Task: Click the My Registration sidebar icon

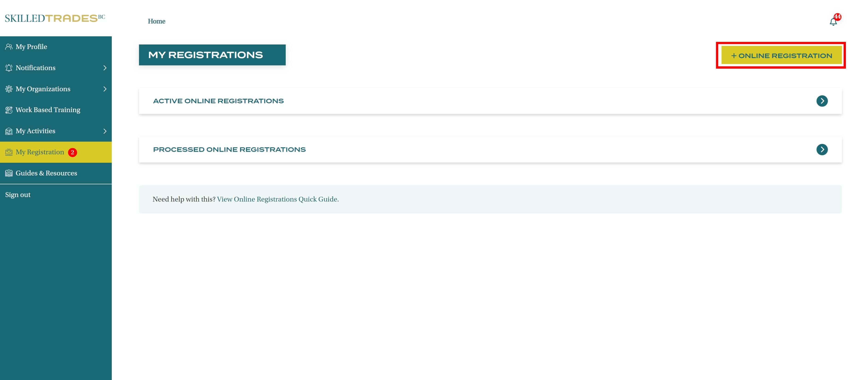Action: [x=9, y=152]
